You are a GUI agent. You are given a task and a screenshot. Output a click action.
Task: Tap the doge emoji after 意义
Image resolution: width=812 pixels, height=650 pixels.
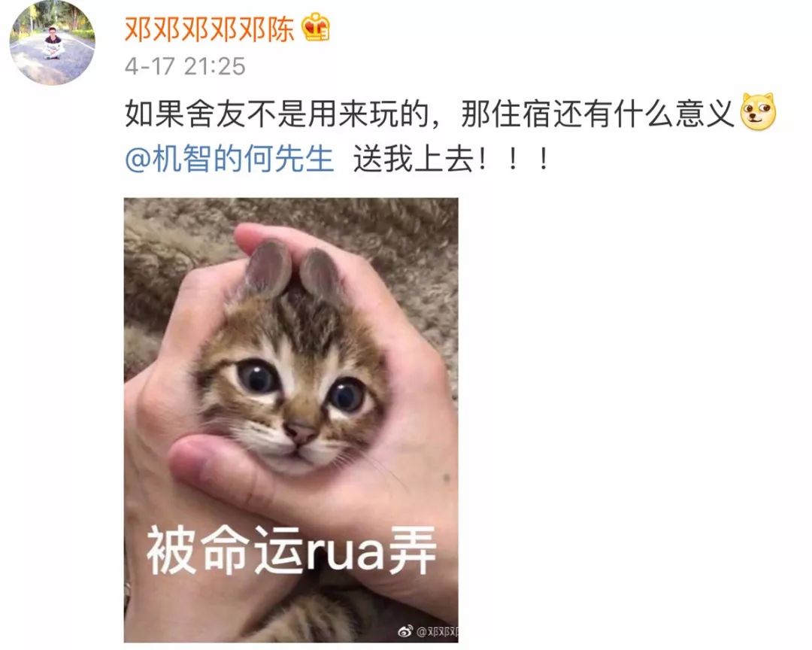coord(759,112)
